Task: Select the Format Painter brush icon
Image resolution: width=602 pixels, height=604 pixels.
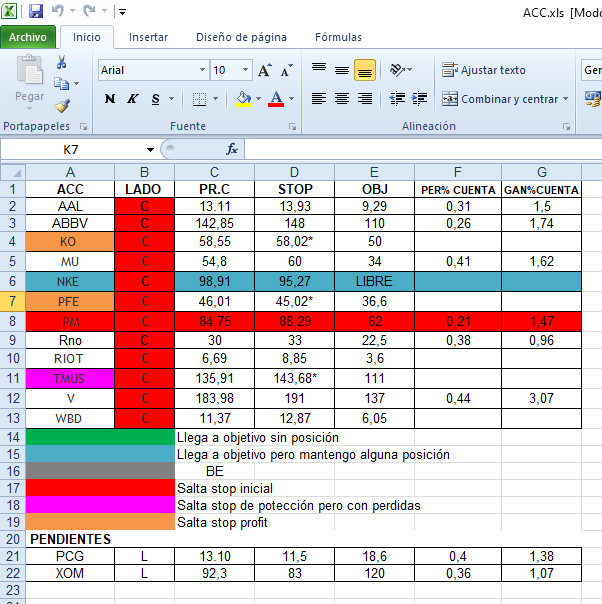Action: [x=62, y=105]
